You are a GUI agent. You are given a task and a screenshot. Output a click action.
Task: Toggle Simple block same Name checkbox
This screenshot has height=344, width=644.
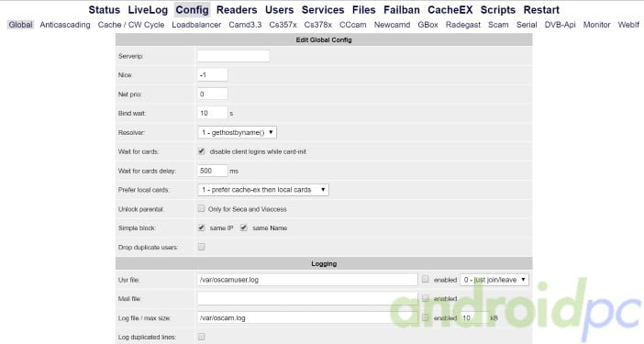click(243, 227)
